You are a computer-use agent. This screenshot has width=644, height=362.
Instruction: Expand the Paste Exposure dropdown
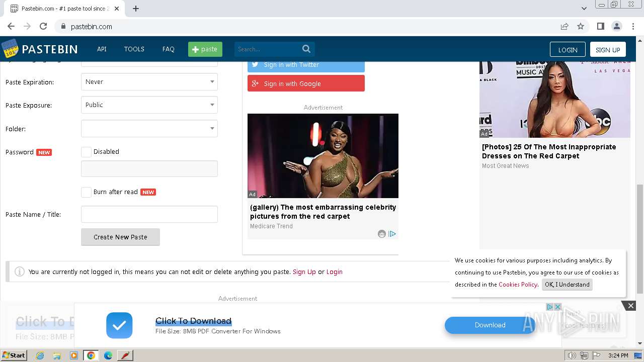149,105
